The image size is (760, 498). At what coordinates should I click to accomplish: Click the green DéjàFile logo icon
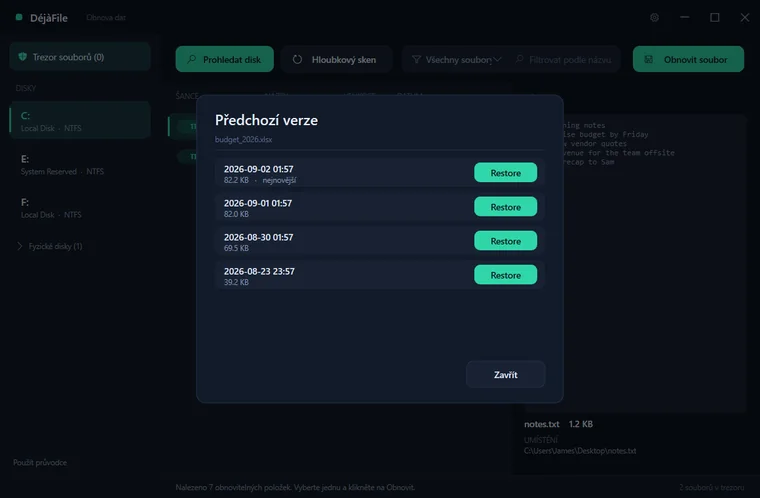point(19,17)
